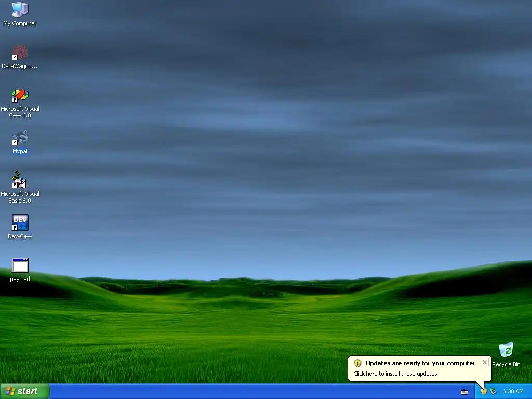This screenshot has width=532, height=399.
Task: Click the Safely Remove Hardware tray icon
Action: pyautogui.click(x=494, y=392)
